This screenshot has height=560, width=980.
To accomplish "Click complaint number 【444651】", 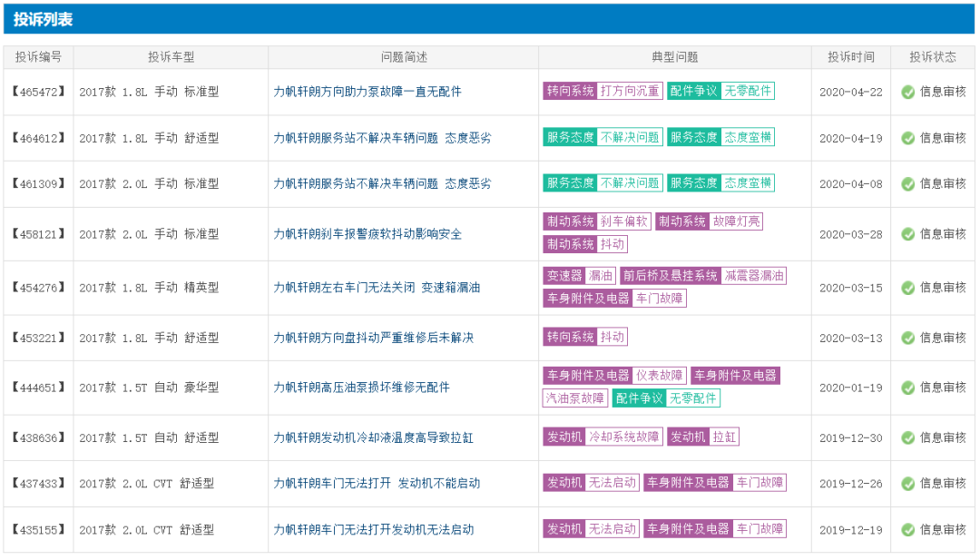I will click(39, 388).
